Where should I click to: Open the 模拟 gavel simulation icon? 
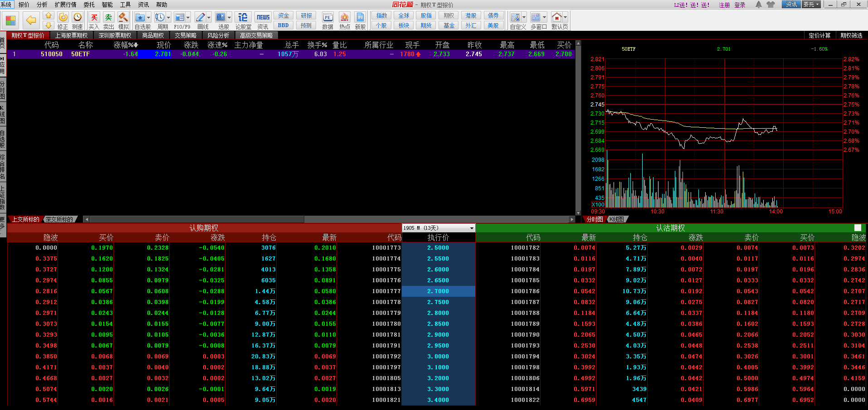tap(123, 17)
